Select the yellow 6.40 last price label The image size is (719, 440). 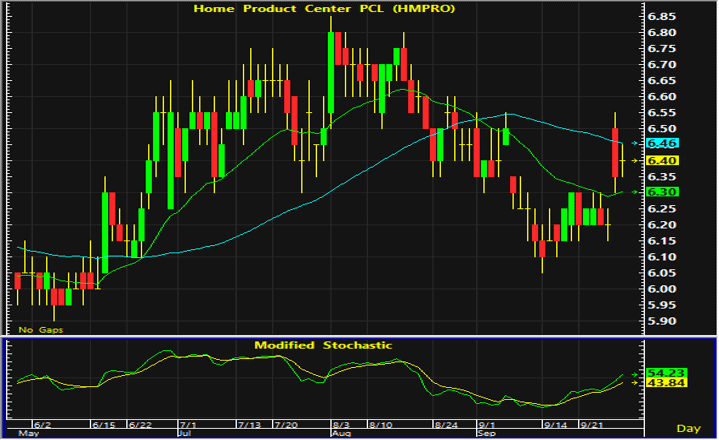click(x=662, y=160)
